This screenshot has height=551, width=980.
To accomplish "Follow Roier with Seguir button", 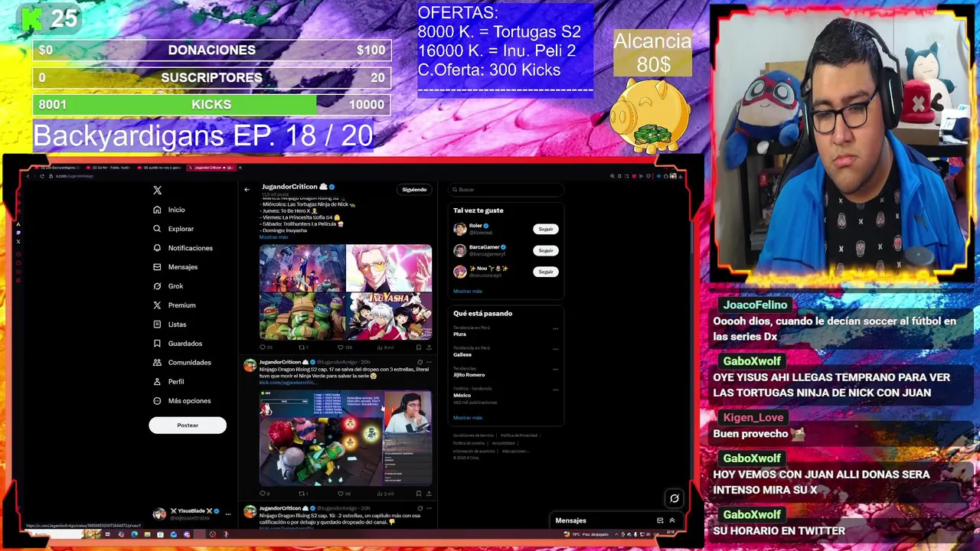I will (545, 229).
